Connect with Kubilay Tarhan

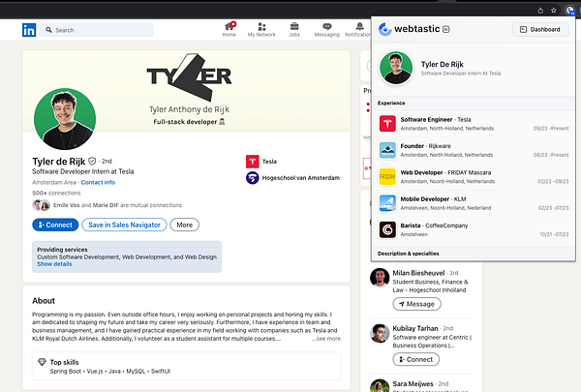[415, 359]
